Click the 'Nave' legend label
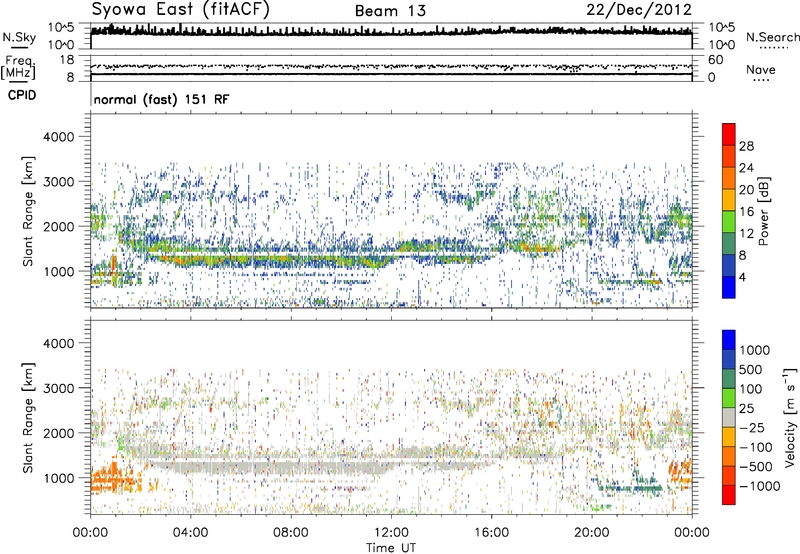 pos(760,69)
